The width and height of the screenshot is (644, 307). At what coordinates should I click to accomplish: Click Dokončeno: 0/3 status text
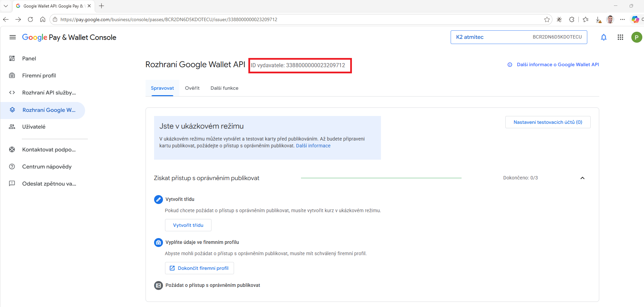pos(520,178)
